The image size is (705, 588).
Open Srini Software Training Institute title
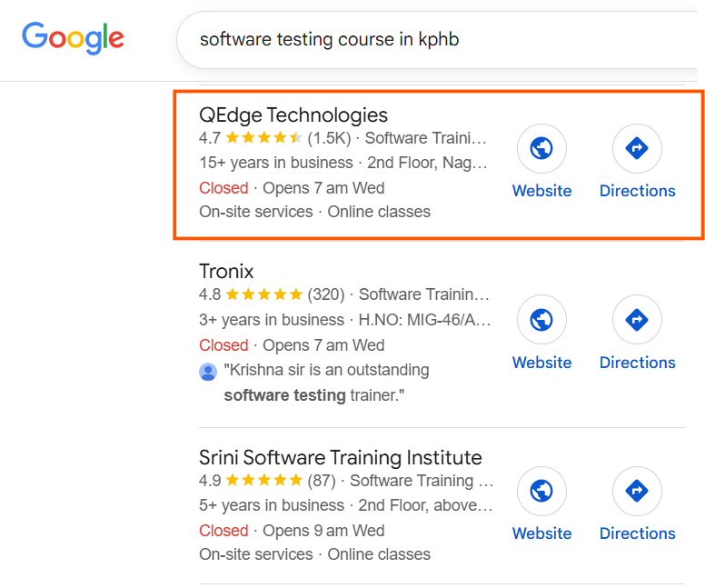(341, 457)
